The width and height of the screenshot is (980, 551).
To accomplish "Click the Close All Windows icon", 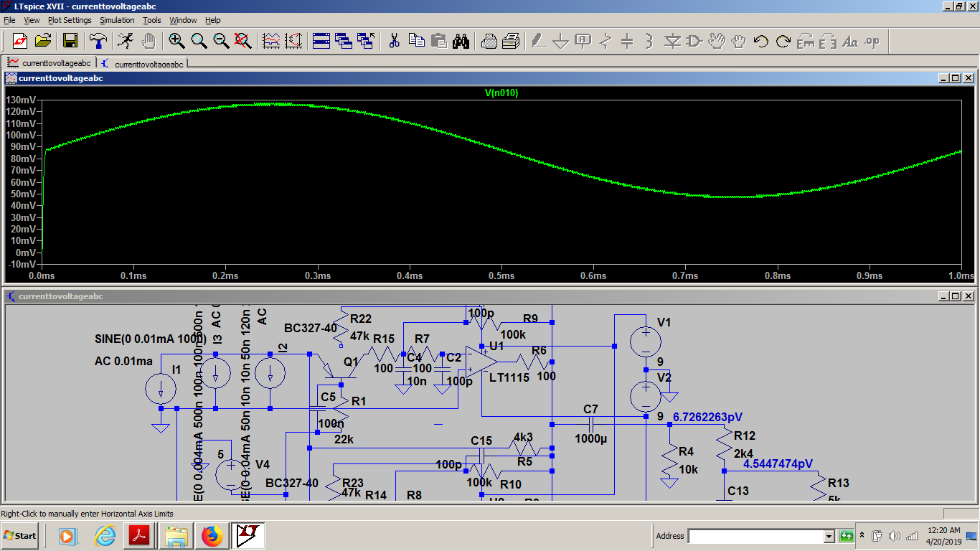I will click(x=366, y=41).
